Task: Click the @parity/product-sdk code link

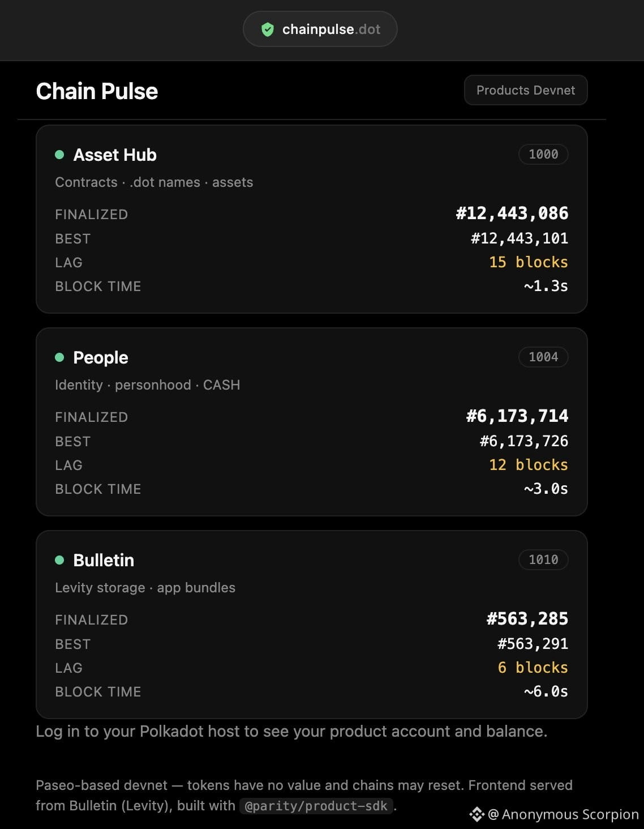Action: tap(316, 806)
